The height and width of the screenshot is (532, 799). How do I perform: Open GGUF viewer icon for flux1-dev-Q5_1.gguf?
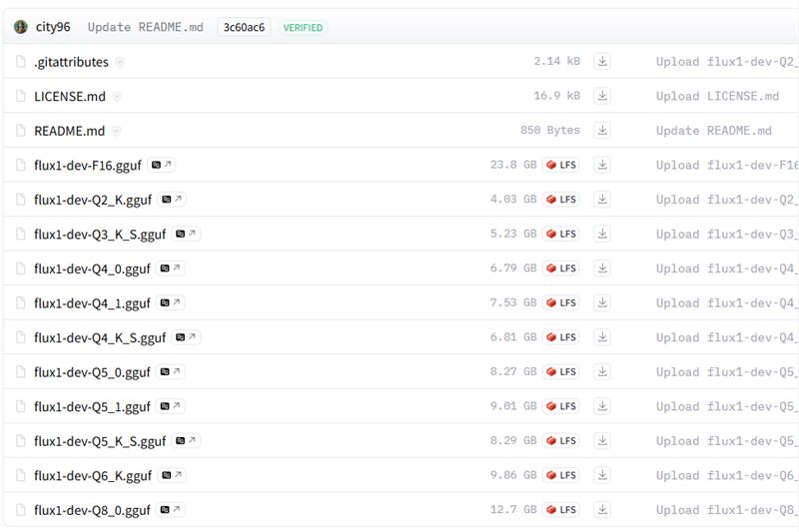(170, 406)
